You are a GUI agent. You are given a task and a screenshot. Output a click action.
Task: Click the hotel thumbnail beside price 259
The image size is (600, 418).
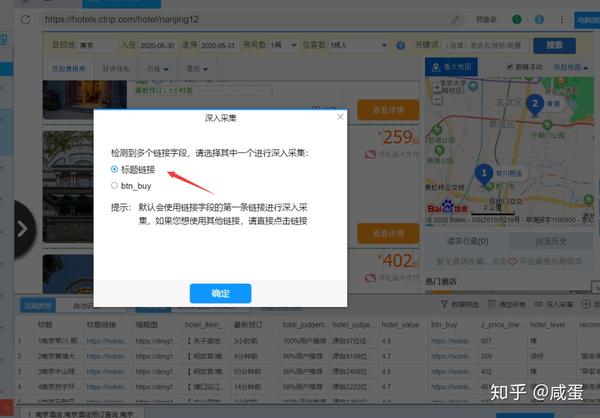point(68,187)
